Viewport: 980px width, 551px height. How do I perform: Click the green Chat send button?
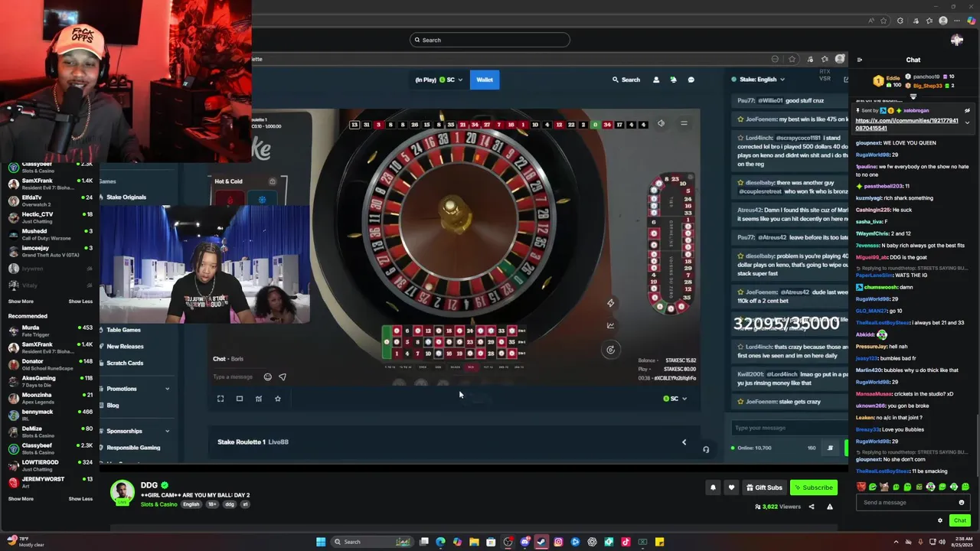click(x=959, y=520)
